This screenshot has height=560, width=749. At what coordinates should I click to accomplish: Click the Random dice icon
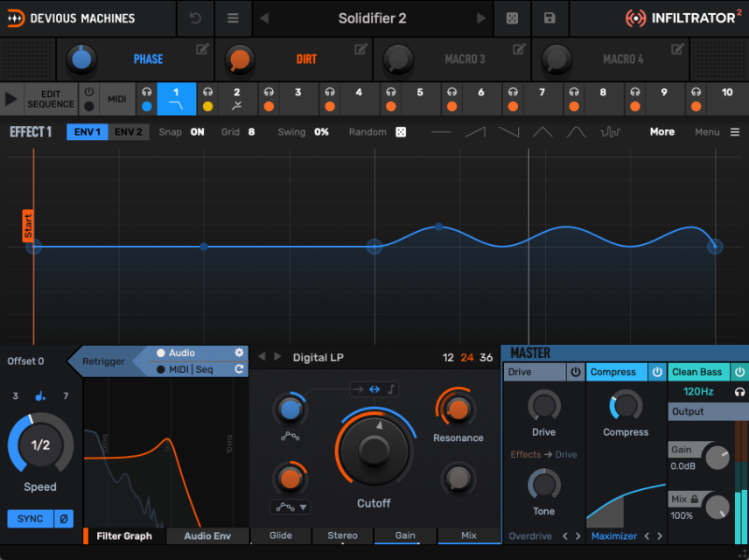pos(401,132)
